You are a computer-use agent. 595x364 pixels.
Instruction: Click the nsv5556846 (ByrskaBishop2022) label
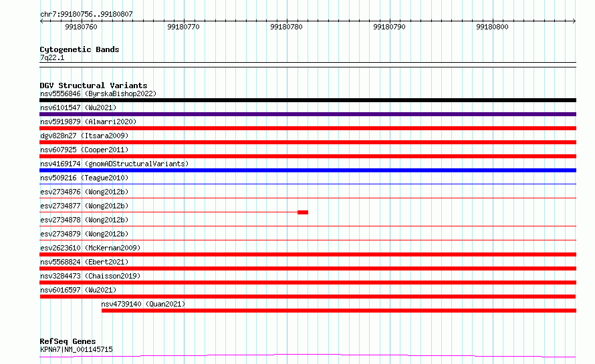(x=98, y=94)
